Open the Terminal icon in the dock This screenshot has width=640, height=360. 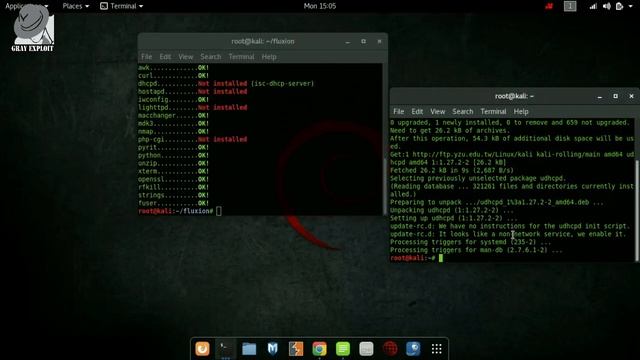pos(226,349)
